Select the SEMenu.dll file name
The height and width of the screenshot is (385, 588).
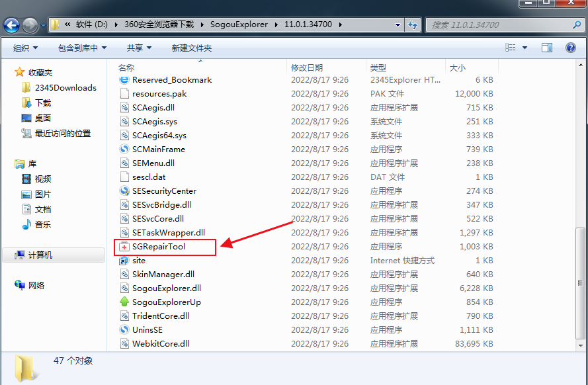(x=153, y=163)
